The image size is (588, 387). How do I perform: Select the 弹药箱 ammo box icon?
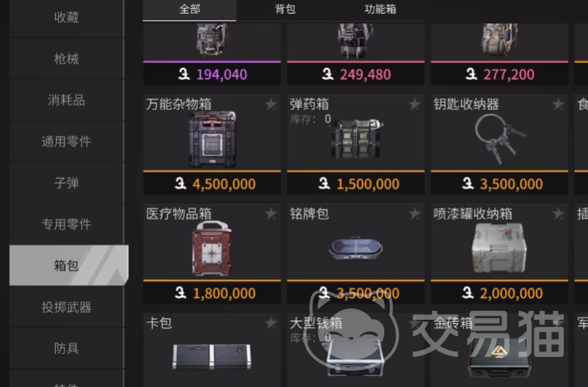[x=356, y=138]
